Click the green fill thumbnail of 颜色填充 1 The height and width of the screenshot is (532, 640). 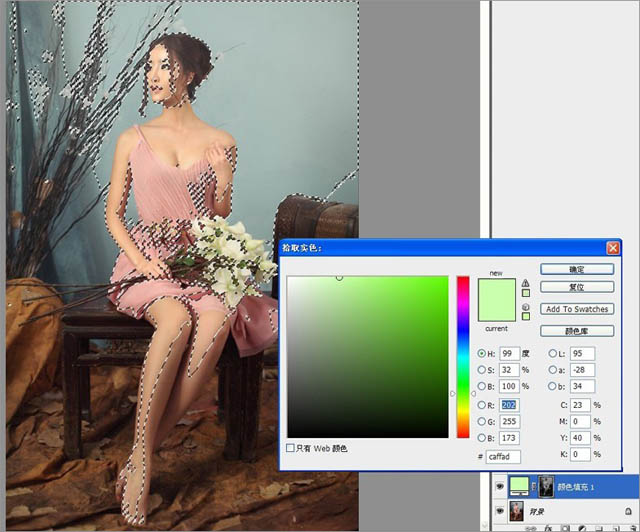point(519,487)
